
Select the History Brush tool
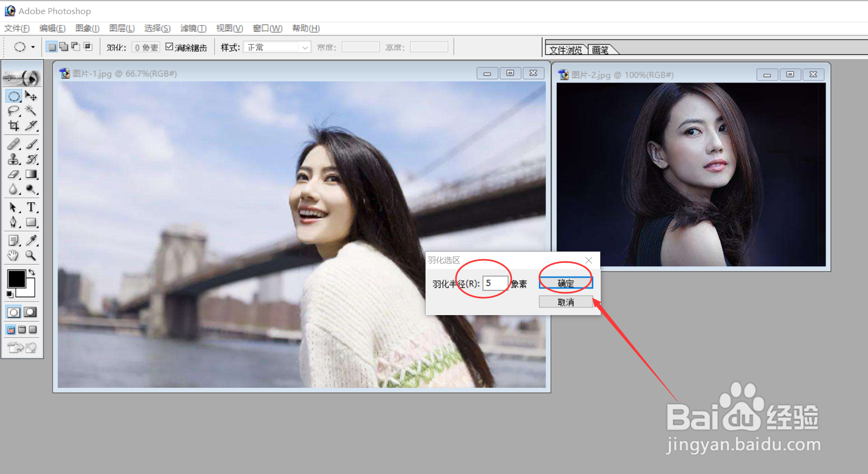[x=31, y=159]
